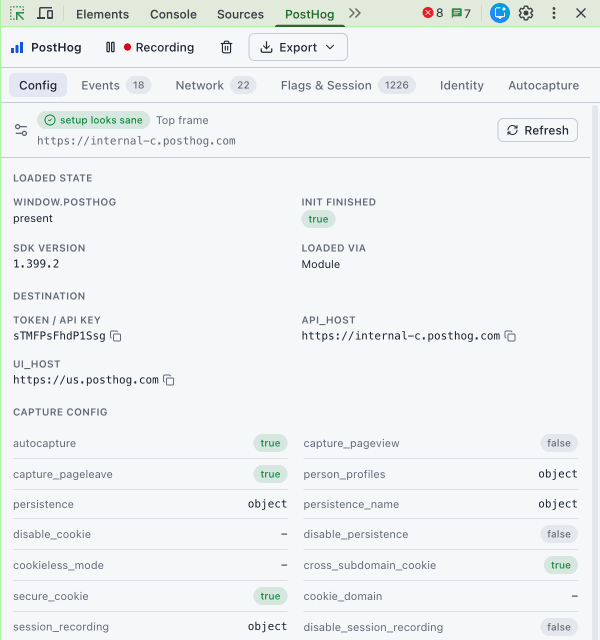600x640 pixels.
Task: Click the SDK version 1.399.2
Action: pyautogui.click(x=36, y=264)
